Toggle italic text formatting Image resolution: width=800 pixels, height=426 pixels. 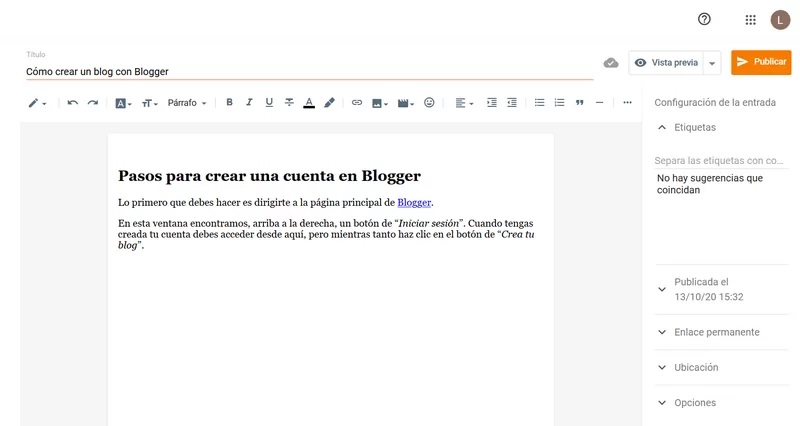(x=249, y=103)
